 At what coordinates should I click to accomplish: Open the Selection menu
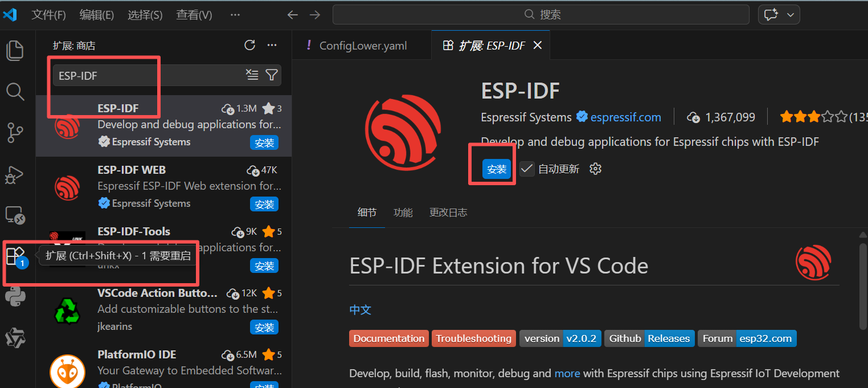coord(145,15)
